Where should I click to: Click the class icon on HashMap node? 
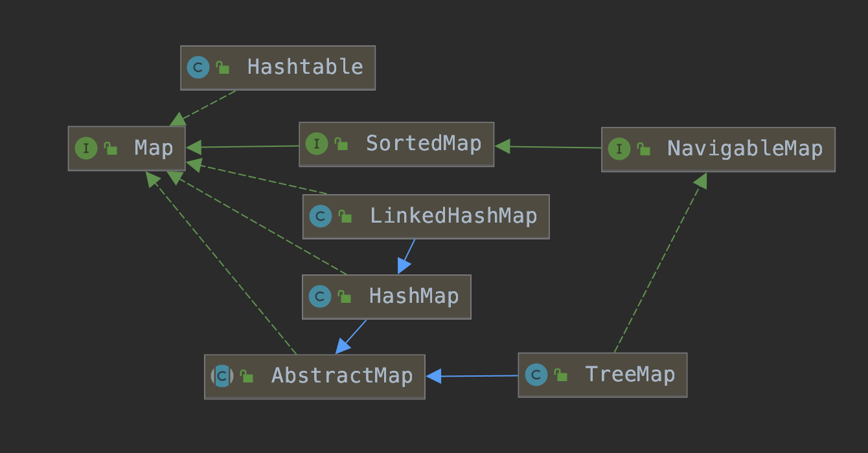(x=320, y=297)
